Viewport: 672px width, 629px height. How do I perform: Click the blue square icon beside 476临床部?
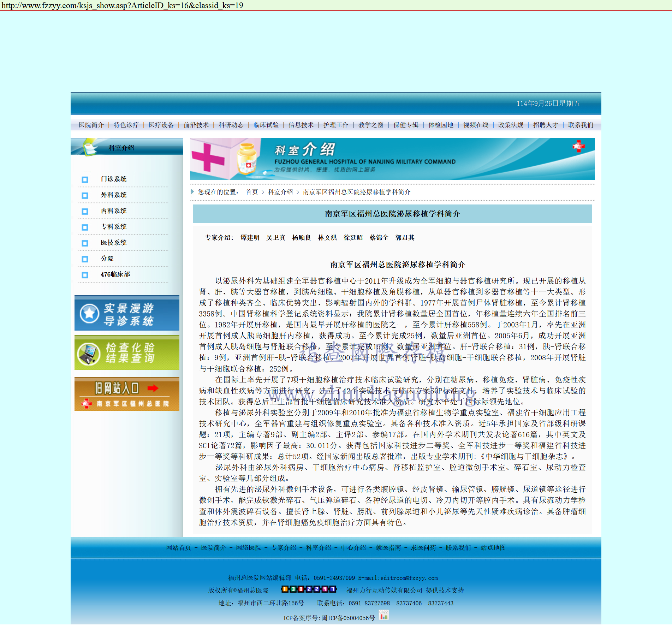click(x=85, y=275)
